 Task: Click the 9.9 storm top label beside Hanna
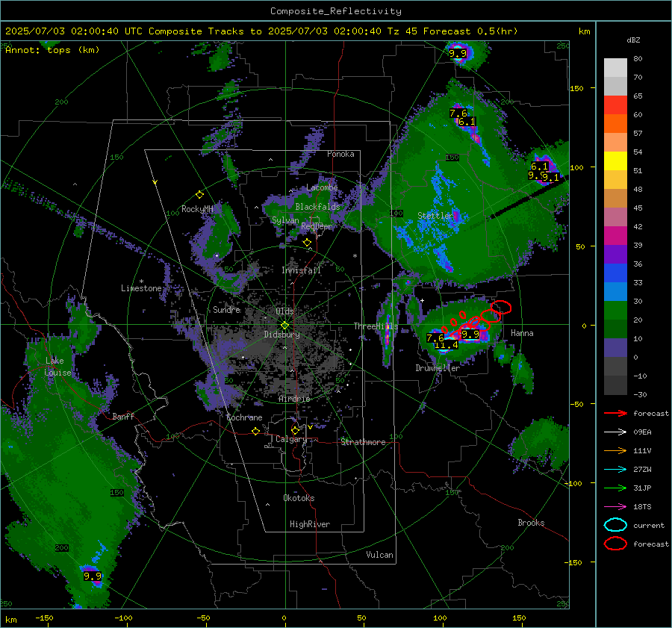pyautogui.click(x=470, y=335)
